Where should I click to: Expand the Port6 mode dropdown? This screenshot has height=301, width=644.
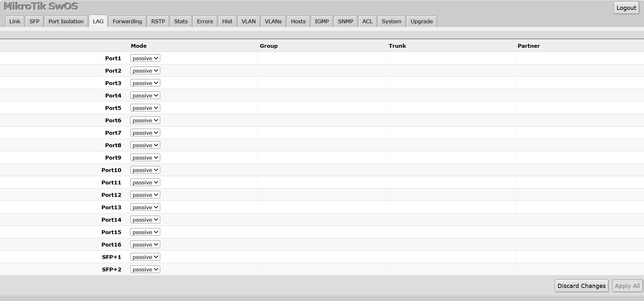click(145, 120)
